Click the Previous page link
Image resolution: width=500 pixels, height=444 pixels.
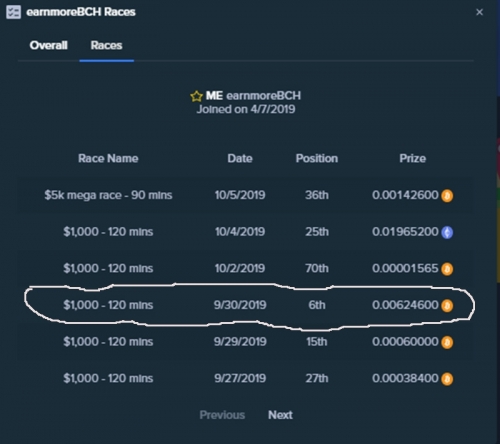tap(222, 415)
